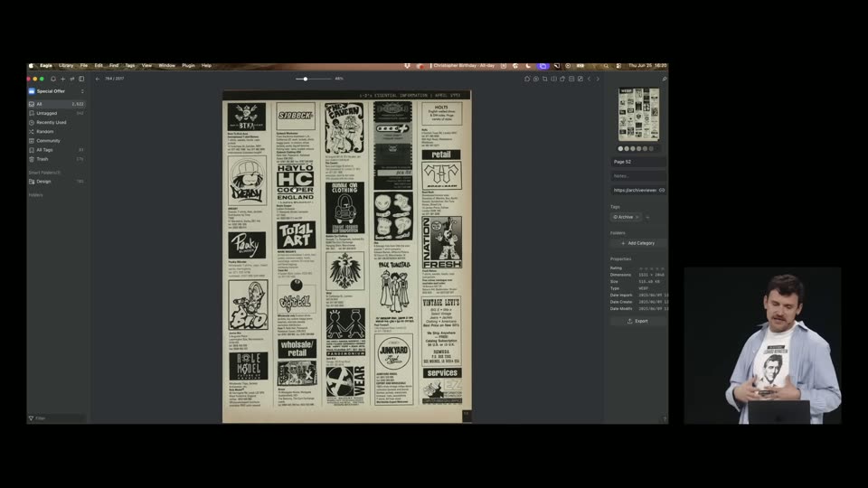Click the zoom slider handle at 46%

point(305,79)
